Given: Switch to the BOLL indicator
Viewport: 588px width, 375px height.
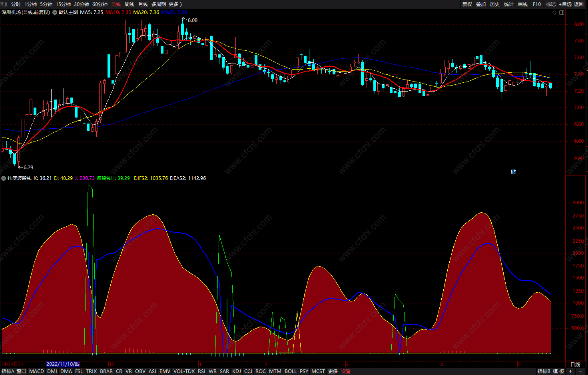Looking at the screenshot, I should click(291, 371).
